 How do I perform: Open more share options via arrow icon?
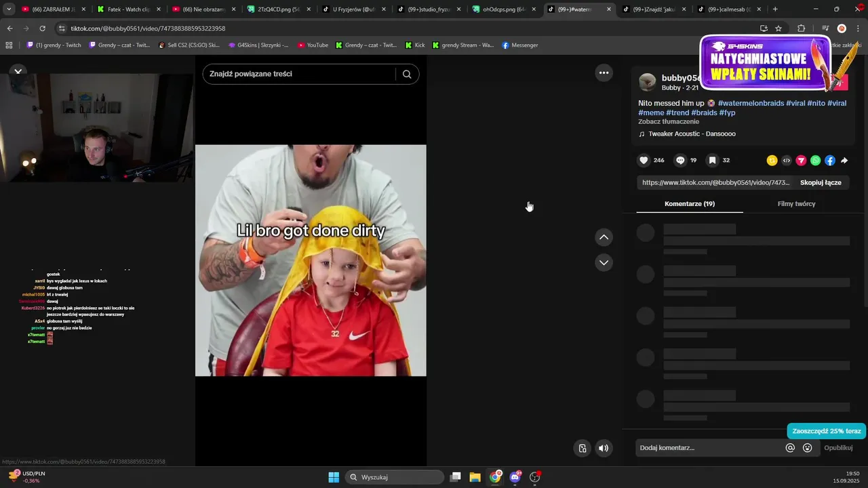pos(844,161)
